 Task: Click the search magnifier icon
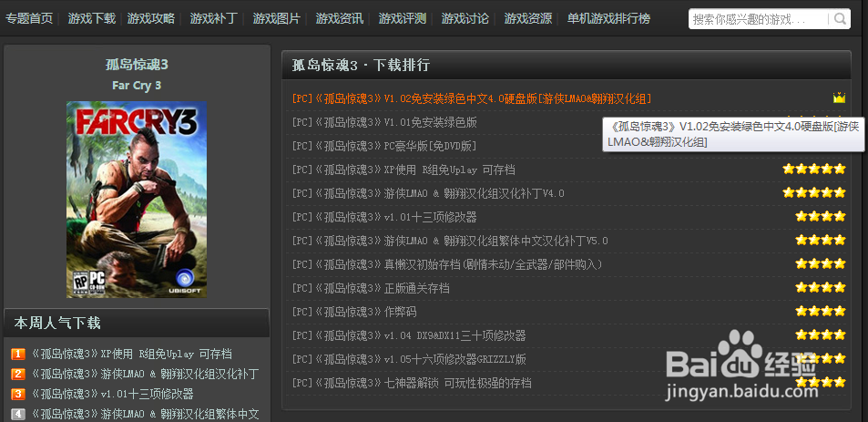(x=840, y=19)
